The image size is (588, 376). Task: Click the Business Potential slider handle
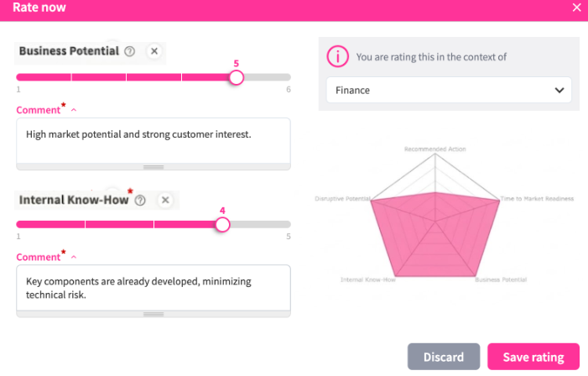(237, 77)
